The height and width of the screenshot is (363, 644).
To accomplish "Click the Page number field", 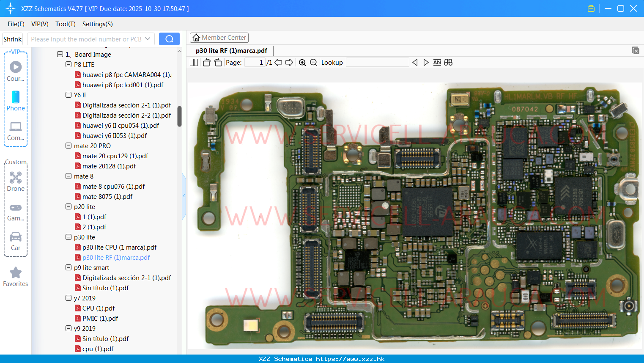I will coord(255,62).
